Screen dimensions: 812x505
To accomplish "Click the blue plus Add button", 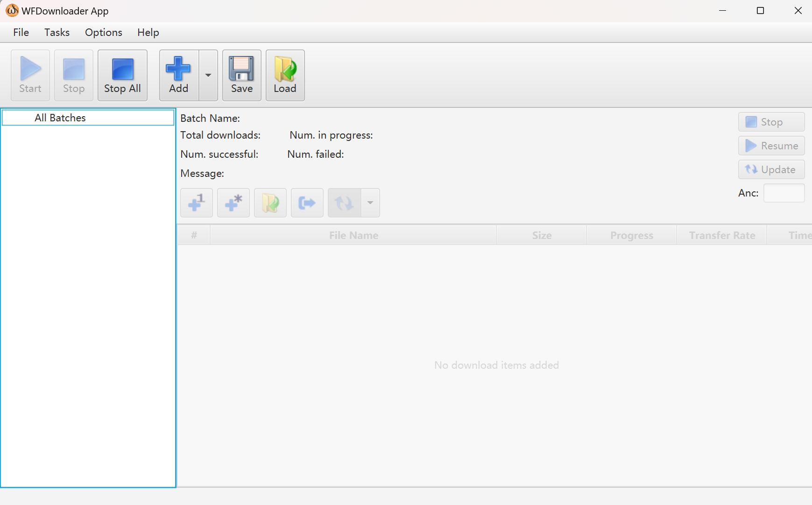I will click(x=179, y=75).
